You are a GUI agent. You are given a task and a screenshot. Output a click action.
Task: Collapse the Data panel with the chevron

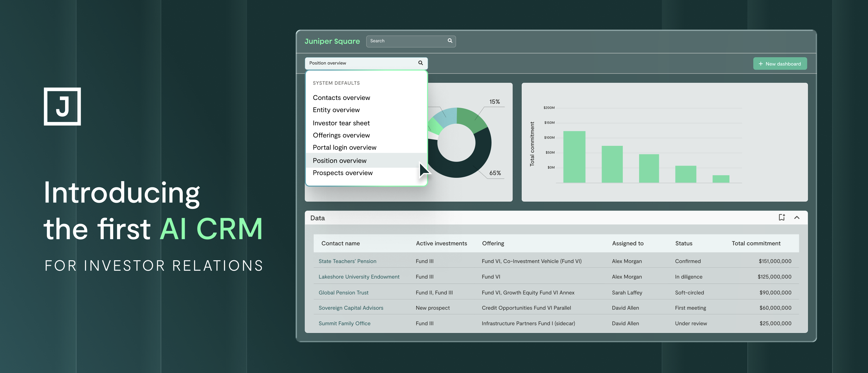pyautogui.click(x=797, y=218)
